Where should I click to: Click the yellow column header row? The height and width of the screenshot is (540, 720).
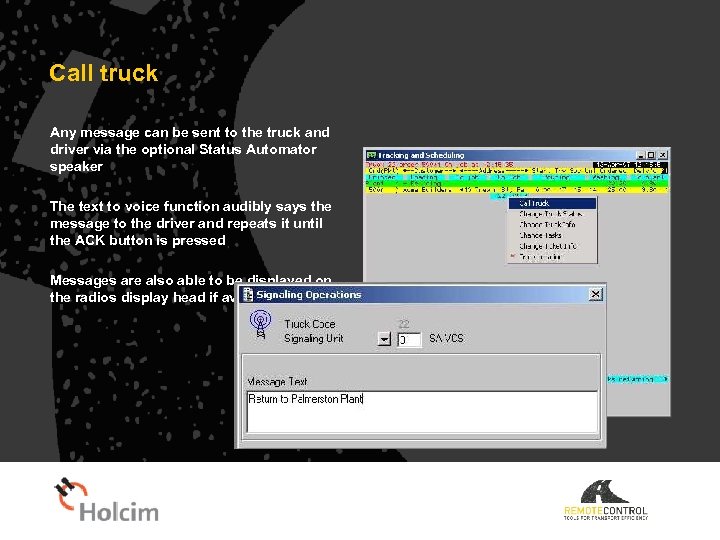[517, 171]
